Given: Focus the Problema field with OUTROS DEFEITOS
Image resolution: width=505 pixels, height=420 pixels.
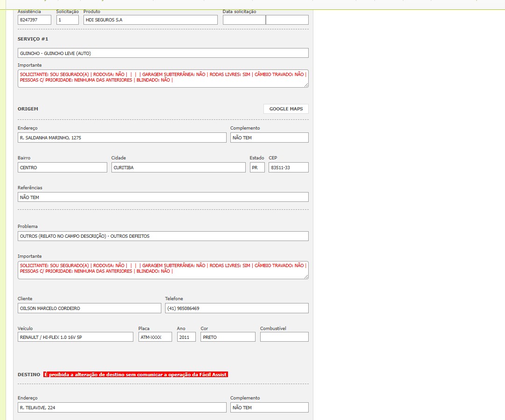Looking at the screenshot, I should click(163, 236).
